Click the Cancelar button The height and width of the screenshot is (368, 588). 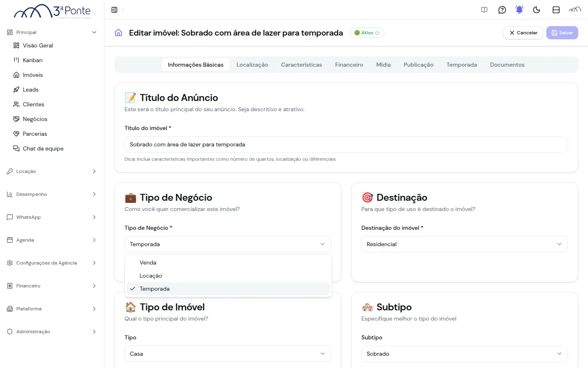click(x=523, y=33)
